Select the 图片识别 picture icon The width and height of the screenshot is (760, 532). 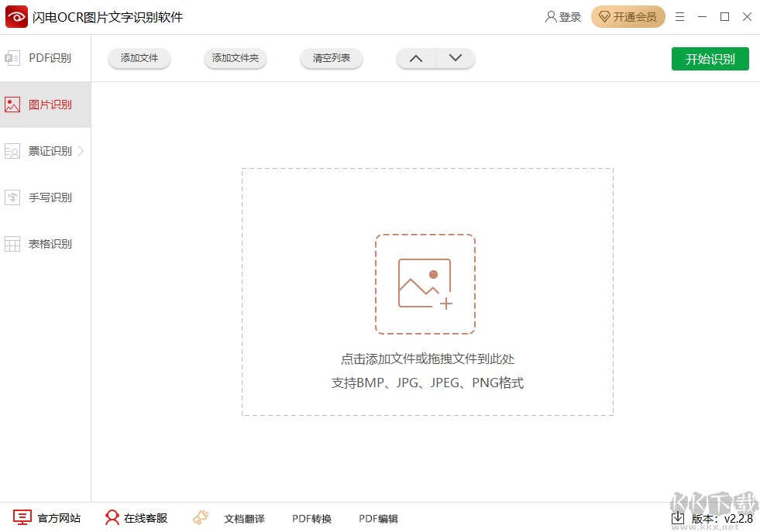pos(12,105)
